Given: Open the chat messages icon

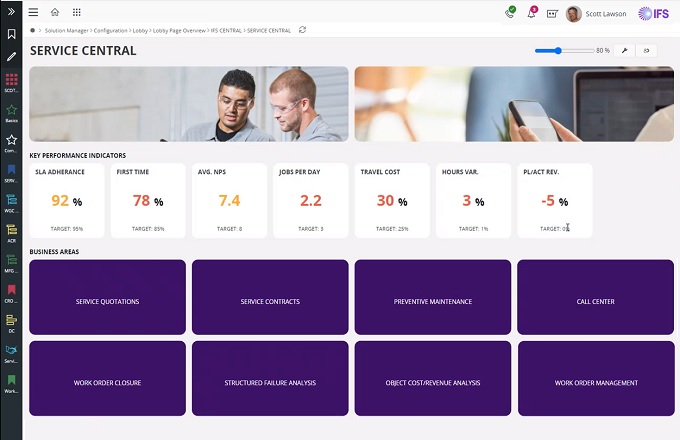Looking at the screenshot, I should (x=552, y=14).
